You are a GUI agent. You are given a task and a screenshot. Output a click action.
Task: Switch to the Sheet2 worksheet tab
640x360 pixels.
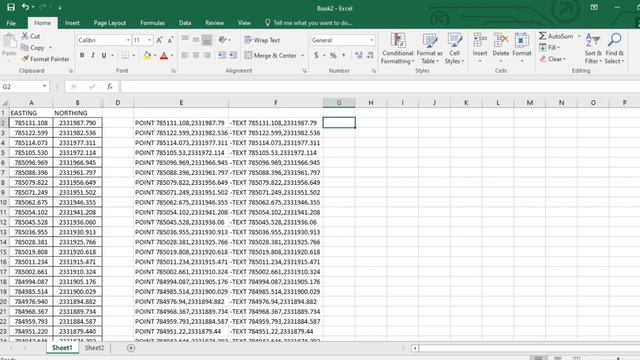coord(94,348)
